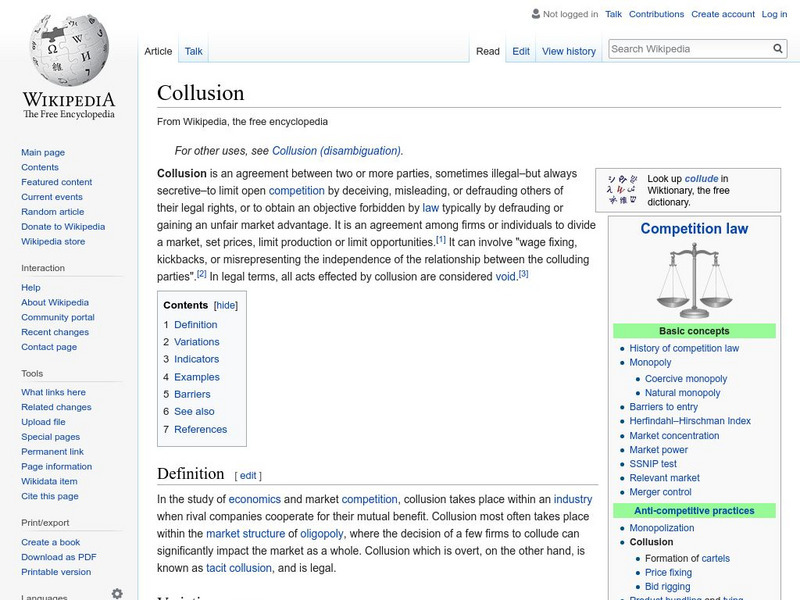This screenshot has width=800, height=600.
Task: Switch to the Talk tab
Action: pyautogui.click(x=192, y=51)
